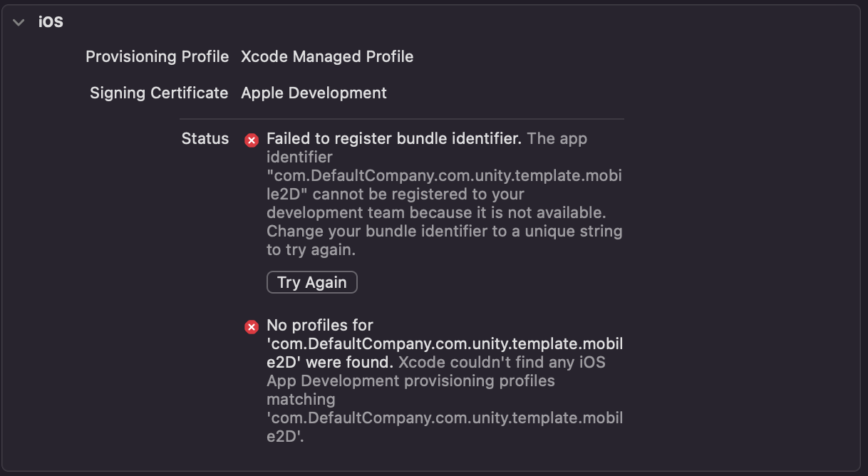
Task: Click the Xcode Managed Profile value
Action: coord(327,56)
